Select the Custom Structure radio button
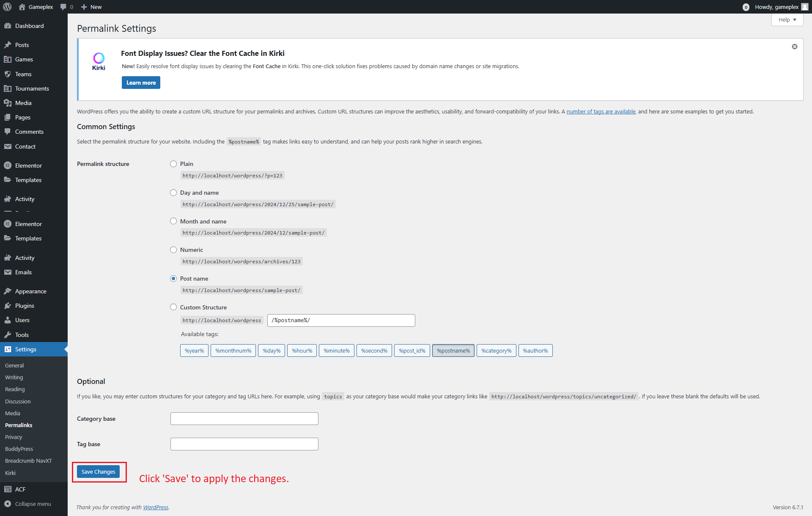 click(173, 307)
